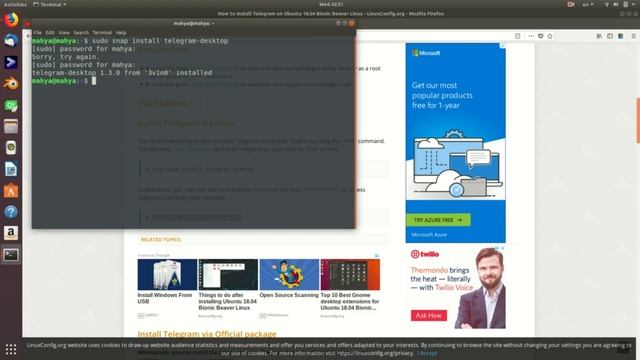Click the Twilio logo in the ad

pos(425,254)
